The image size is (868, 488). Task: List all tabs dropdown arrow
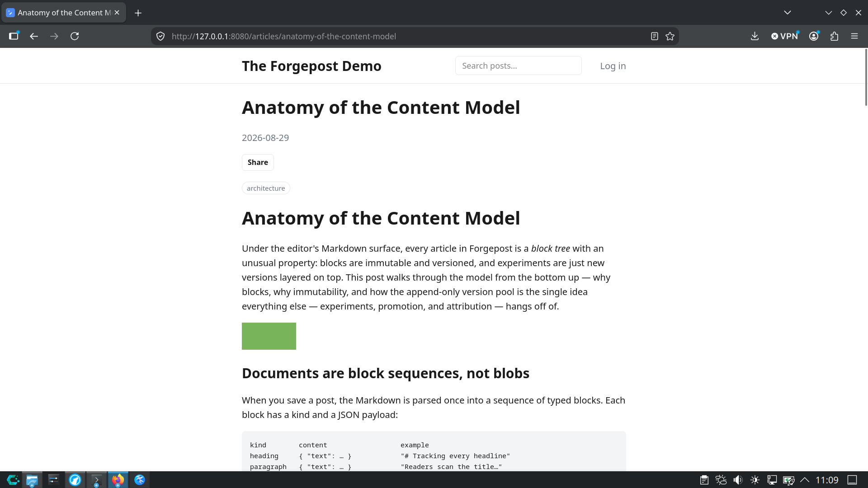pos(788,13)
